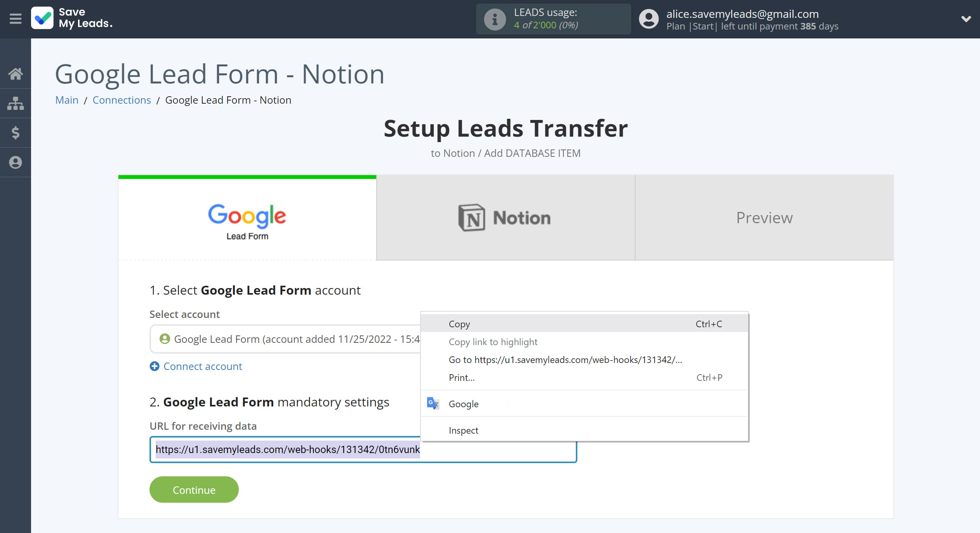This screenshot has height=533, width=980.
Task: Click the green Continue button
Action: pyautogui.click(x=194, y=490)
